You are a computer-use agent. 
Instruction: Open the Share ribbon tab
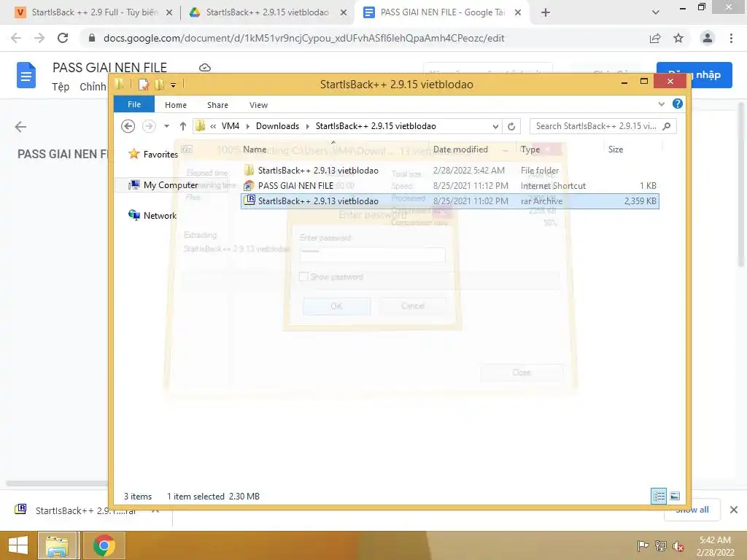(x=217, y=105)
